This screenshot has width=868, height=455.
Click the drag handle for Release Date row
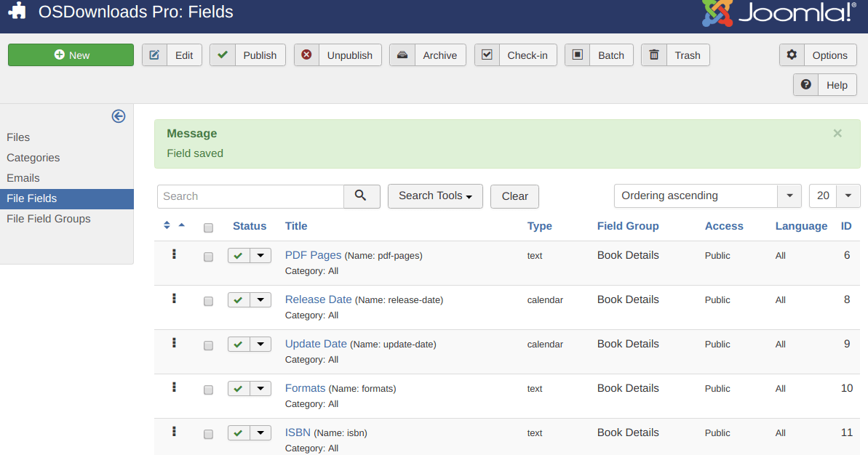(174, 299)
